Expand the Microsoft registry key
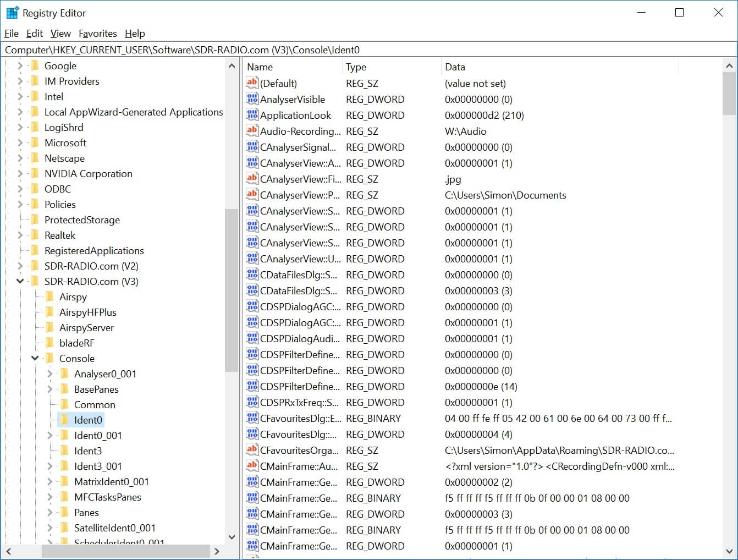The image size is (738, 560). (20, 143)
